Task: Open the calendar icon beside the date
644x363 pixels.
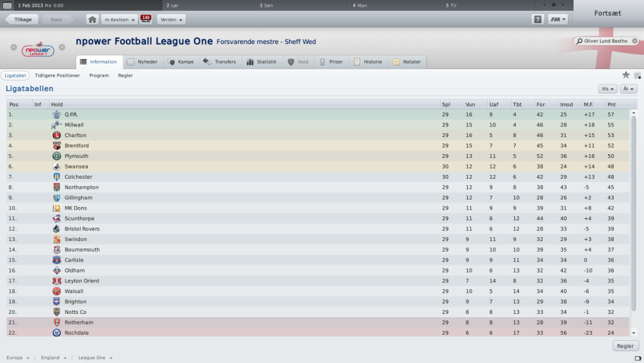Action: (x=7, y=5)
